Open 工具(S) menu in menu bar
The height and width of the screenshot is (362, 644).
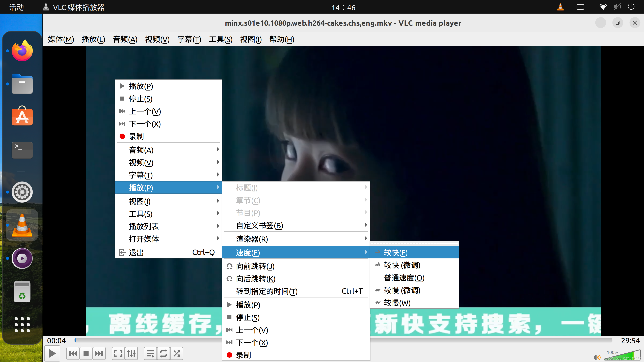(x=221, y=39)
